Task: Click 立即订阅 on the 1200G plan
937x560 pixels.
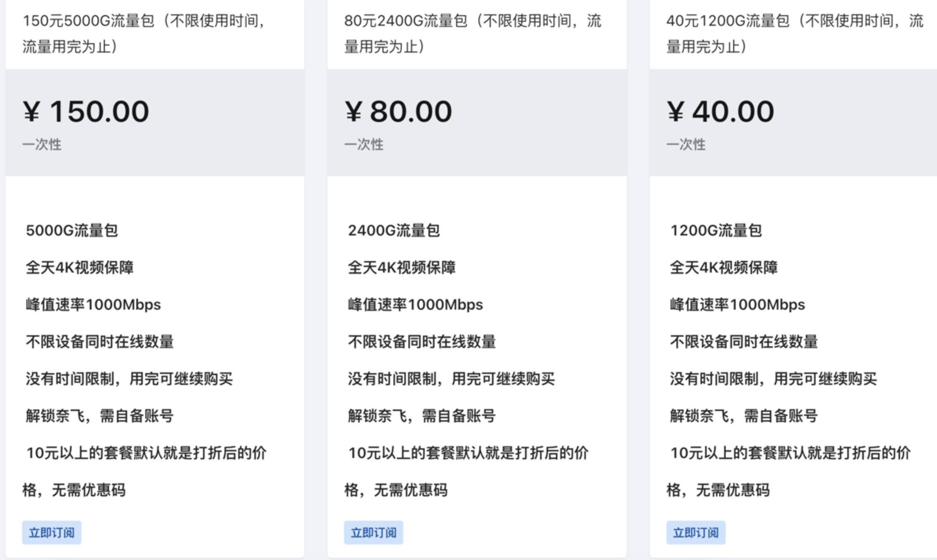Action: click(x=696, y=532)
